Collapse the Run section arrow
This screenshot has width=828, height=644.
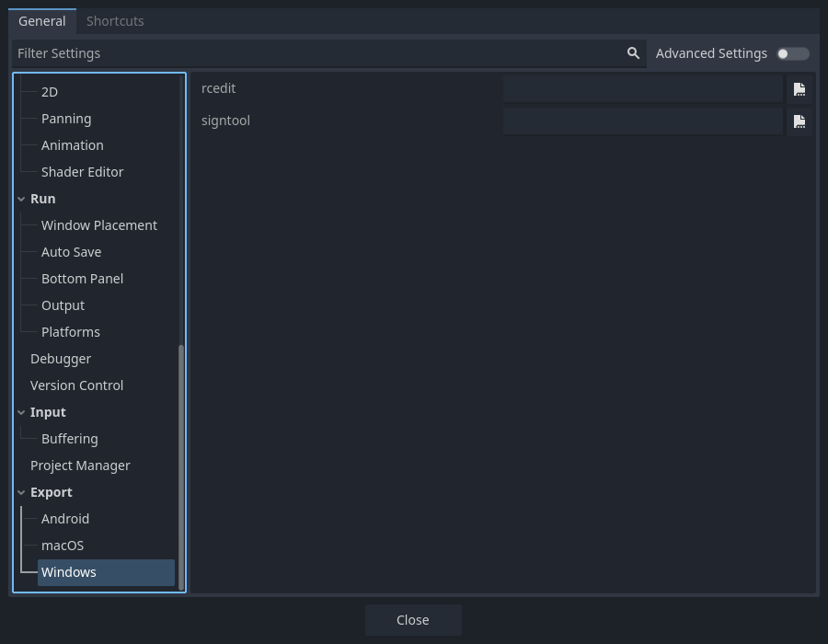pyautogui.click(x=21, y=199)
